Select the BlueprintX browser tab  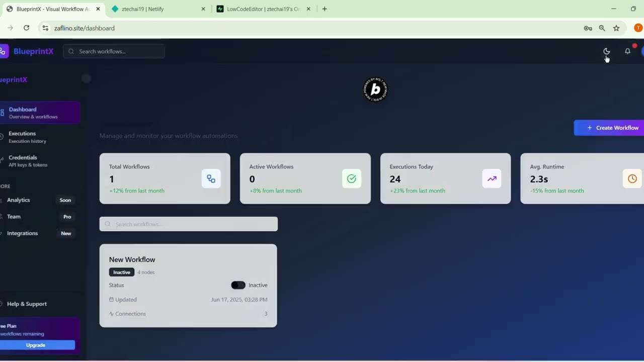(x=53, y=9)
